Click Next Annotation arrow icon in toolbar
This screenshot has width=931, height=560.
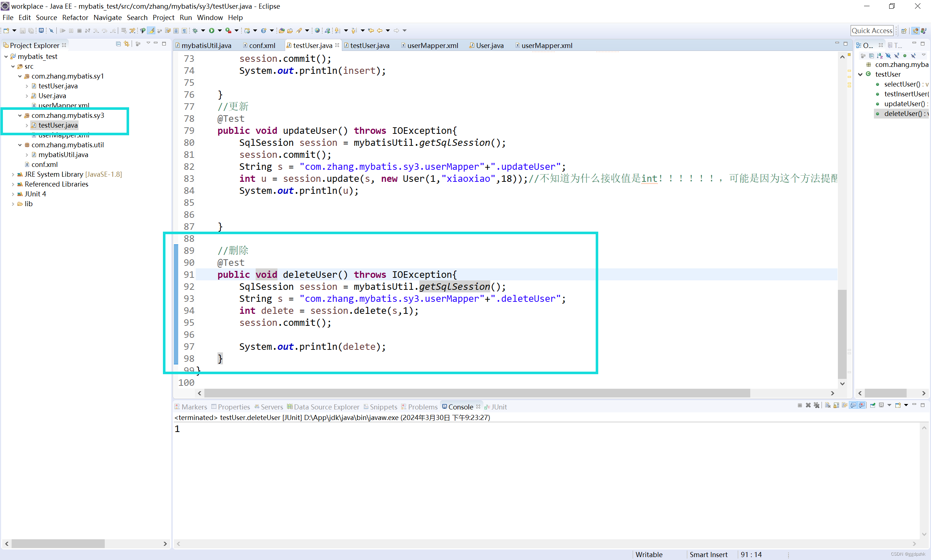[337, 31]
